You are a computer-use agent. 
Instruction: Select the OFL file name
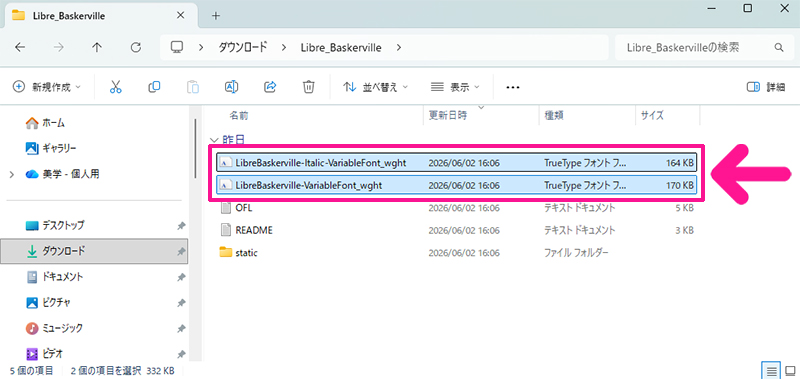[x=244, y=208]
